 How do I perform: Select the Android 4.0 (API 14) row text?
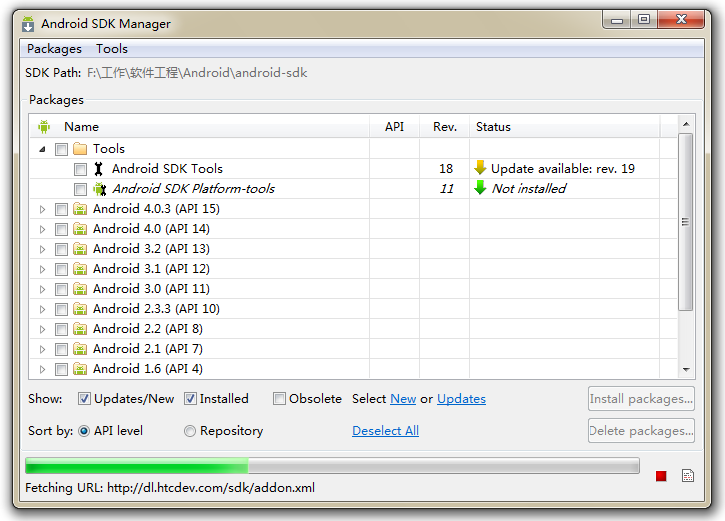[151, 229]
